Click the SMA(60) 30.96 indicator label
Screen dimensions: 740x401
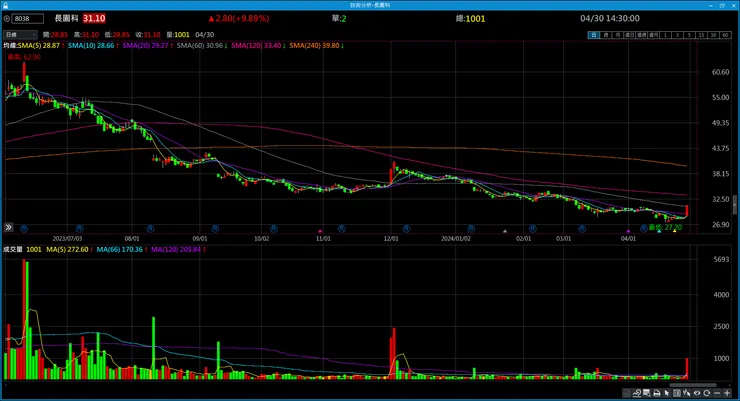(202, 46)
